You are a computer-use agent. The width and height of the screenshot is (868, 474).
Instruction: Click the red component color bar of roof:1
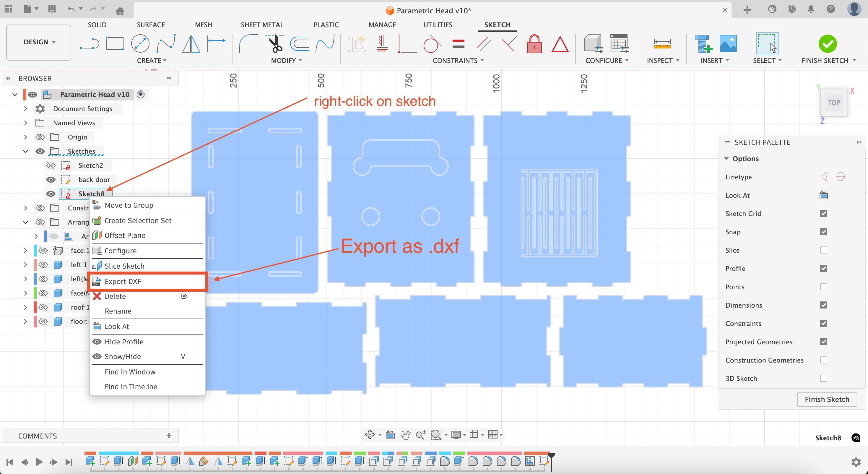point(35,307)
